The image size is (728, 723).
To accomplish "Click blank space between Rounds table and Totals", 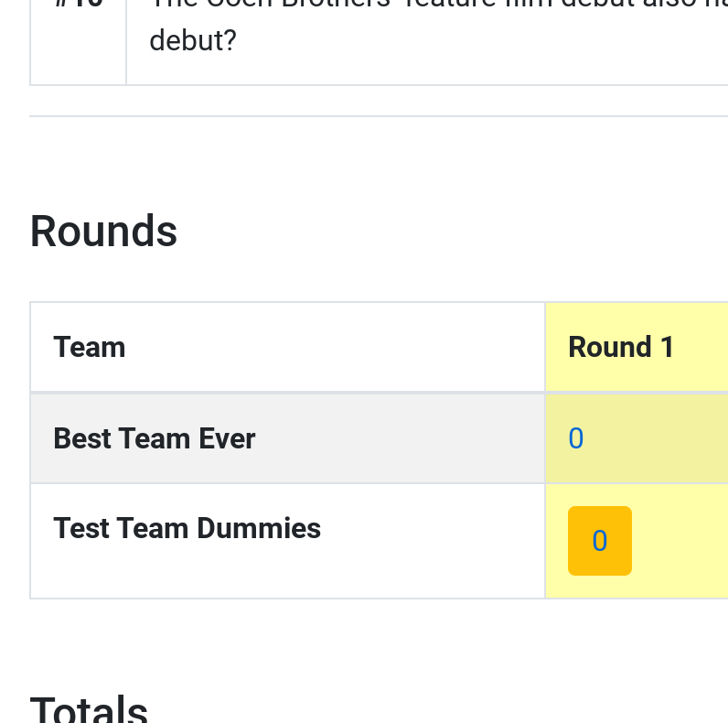I will point(379,646).
